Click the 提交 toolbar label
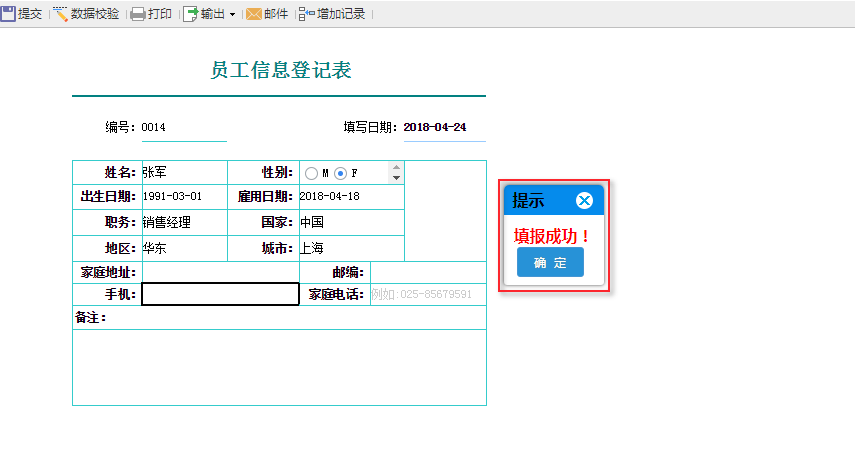The height and width of the screenshot is (476, 855). pyautogui.click(x=30, y=14)
